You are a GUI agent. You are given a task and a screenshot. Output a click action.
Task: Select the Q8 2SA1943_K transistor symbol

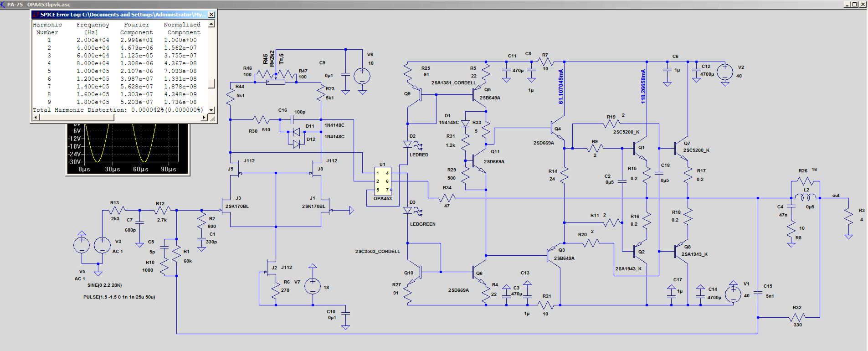[682, 251]
